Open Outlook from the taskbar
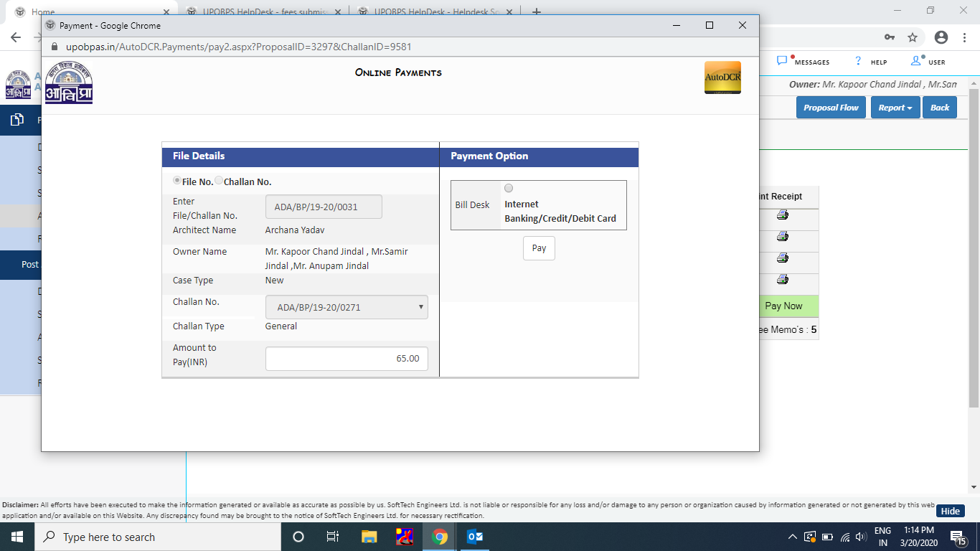The image size is (980, 551). 475,537
